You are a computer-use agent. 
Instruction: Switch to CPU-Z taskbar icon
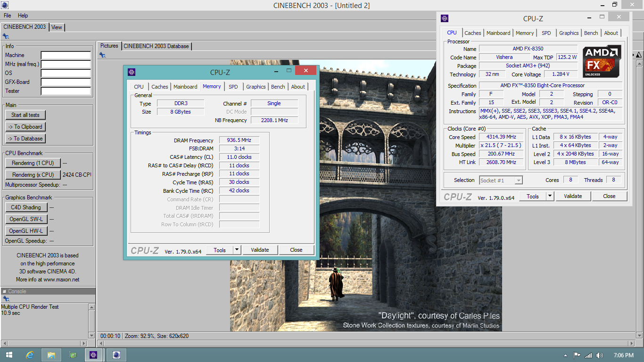click(x=94, y=355)
